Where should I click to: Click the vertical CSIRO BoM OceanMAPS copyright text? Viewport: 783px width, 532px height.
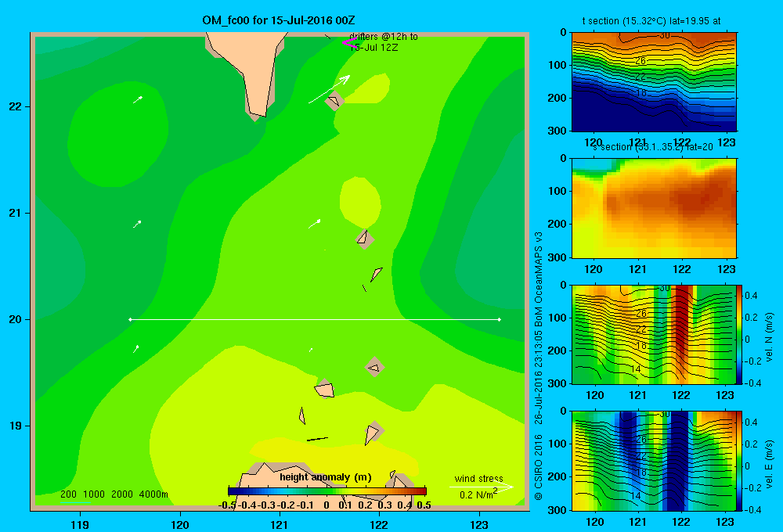[539, 366]
